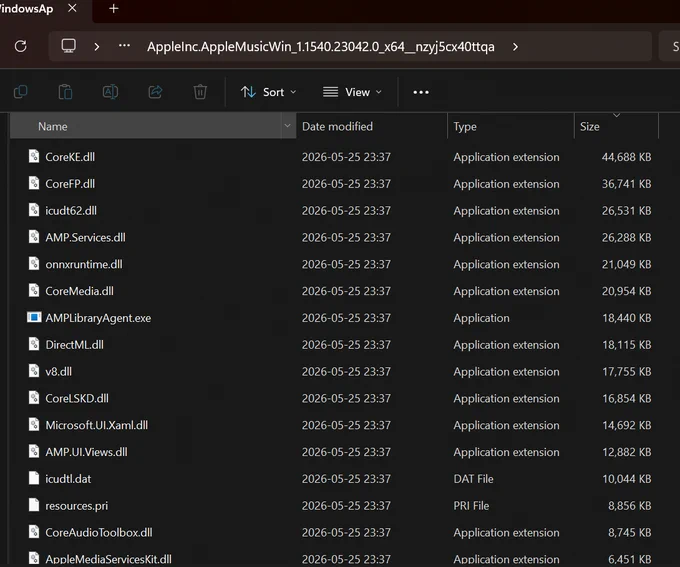This screenshot has width=680, height=567.
Task: Click the 18,440 KB size cell
Action: point(626,318)
